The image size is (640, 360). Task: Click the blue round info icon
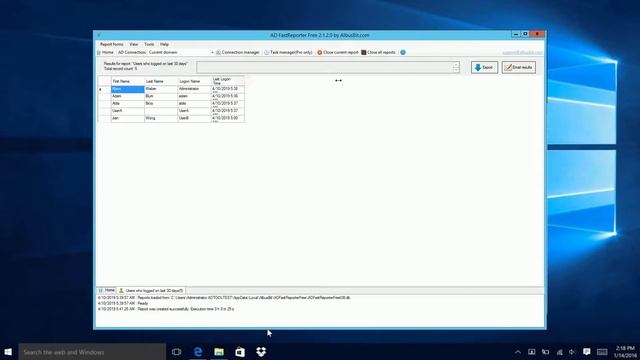tap(403, 52)
